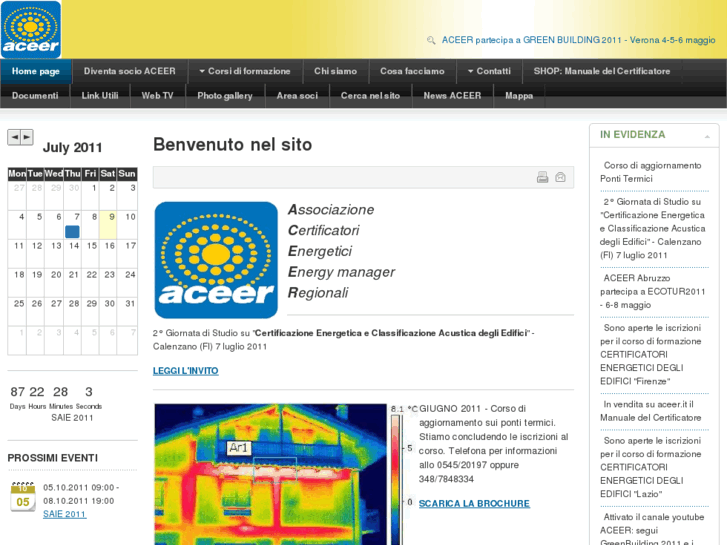Open Cerca nel sito menu item
727x545 pixels.
click(370, 96)
